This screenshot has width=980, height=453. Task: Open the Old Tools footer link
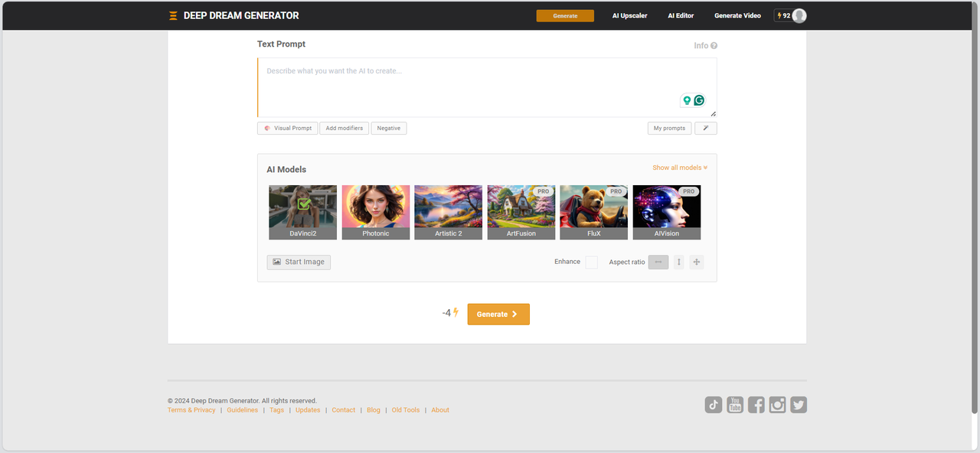(x=406, y=410)
